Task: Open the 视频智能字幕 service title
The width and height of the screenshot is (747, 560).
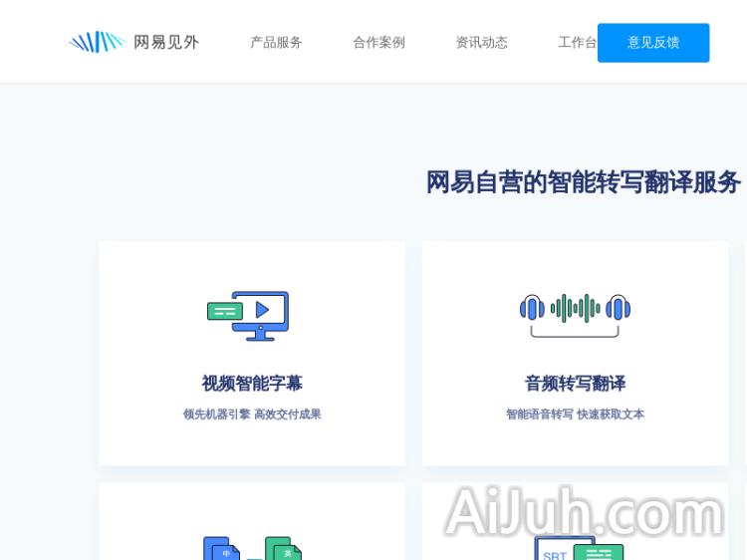Action: [x=252, y=384]
